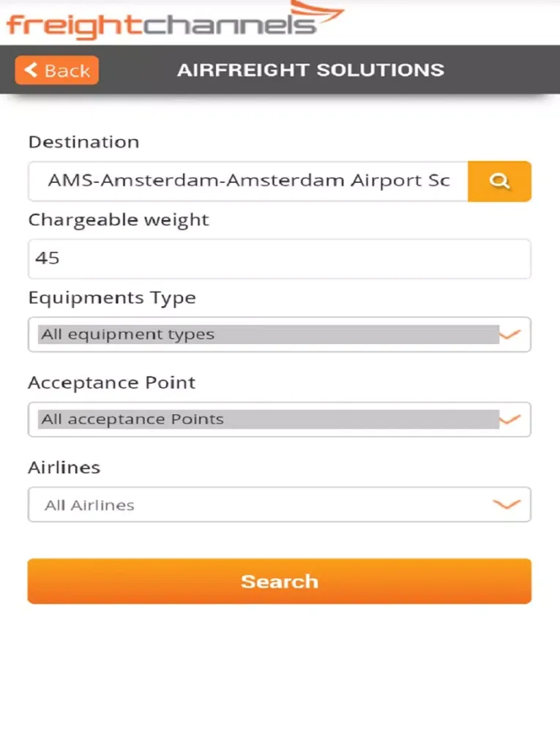
Task: Open the Acceptance Point dropdown
Action: tap(280, 419)
